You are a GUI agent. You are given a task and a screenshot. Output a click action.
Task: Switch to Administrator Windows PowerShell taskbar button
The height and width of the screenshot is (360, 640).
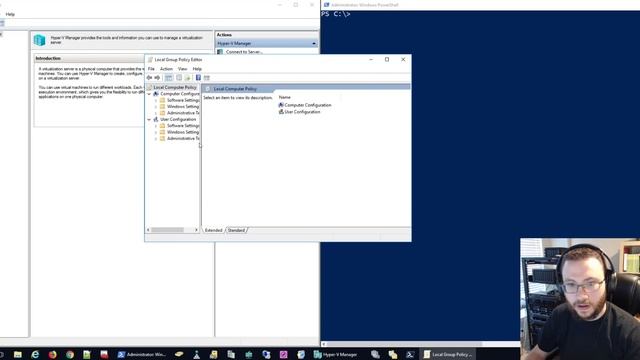[142, 354]
